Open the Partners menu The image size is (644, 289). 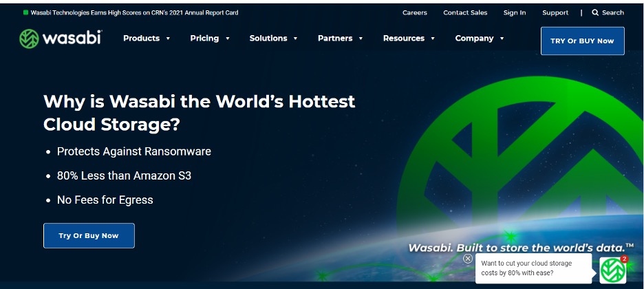click(340, 39)
